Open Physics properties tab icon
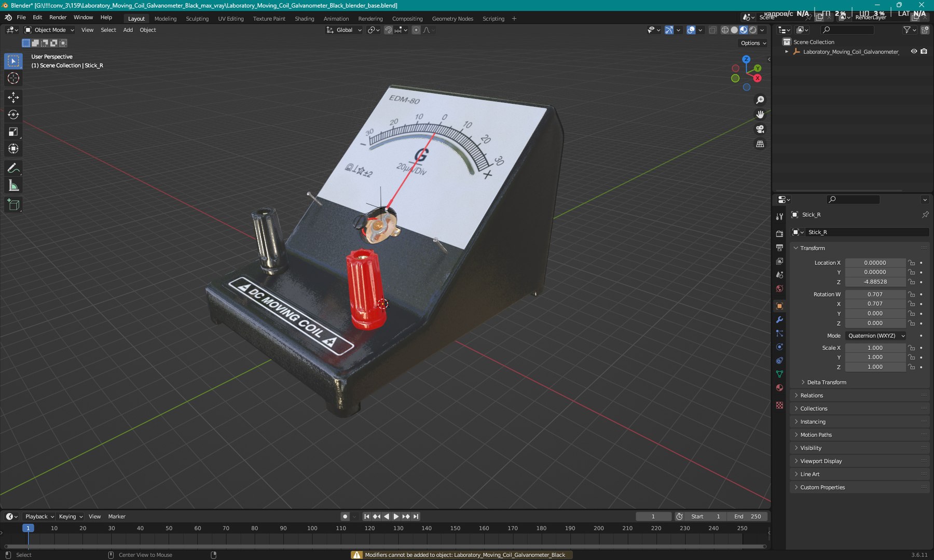Image resolution: width=934 pixels, height=560 pixels. coord(779,347)
